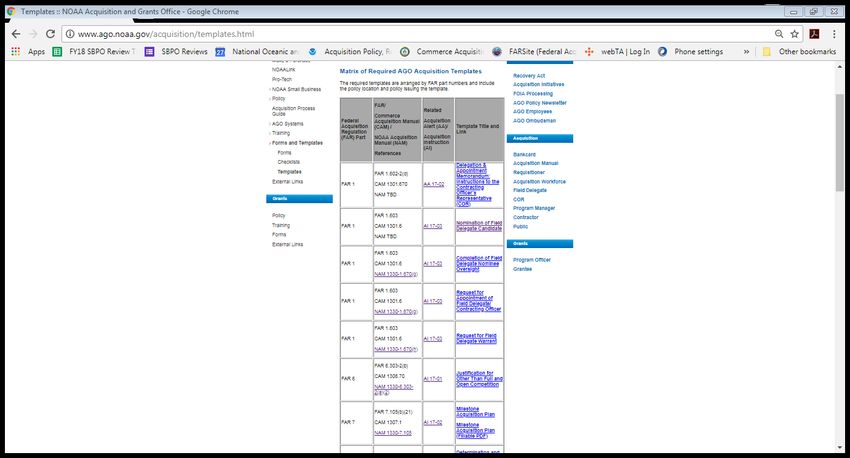
Task: Open Commerce Acquisition bookmark
Action: [x=442, y=51]
